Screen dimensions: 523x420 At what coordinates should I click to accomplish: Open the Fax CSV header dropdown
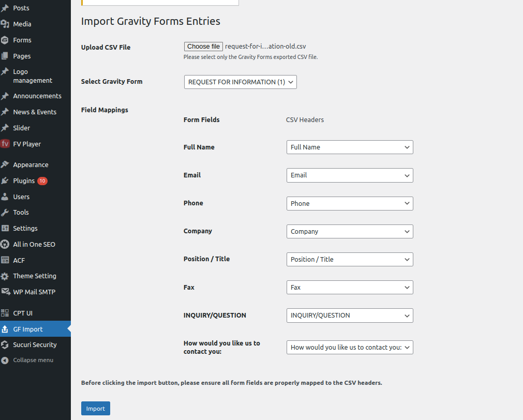pos(350,287)
